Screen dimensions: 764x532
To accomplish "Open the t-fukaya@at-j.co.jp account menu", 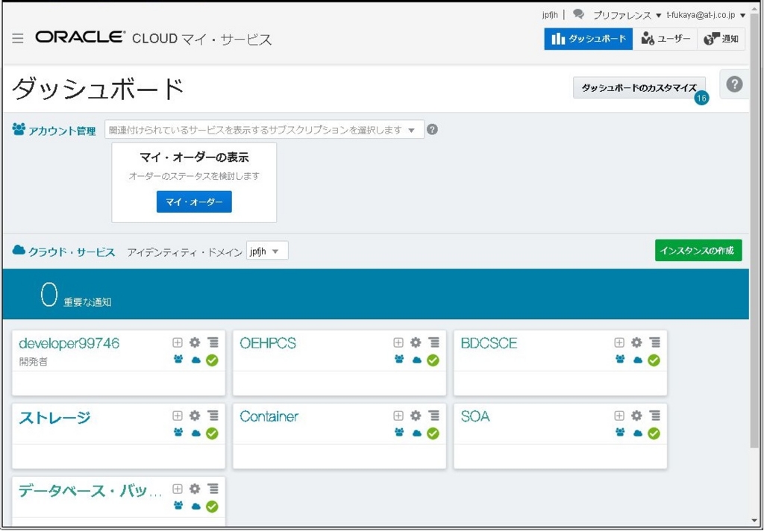I will point(706,15).
